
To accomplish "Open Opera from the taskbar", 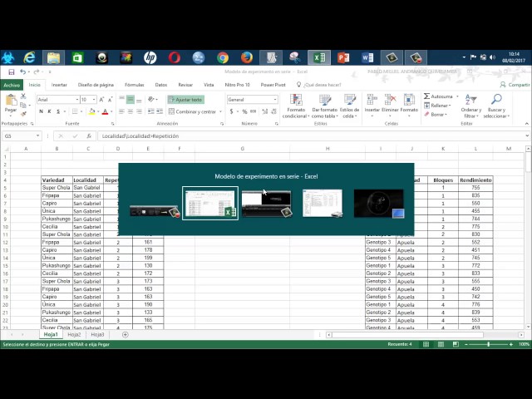I will point(175,57).
